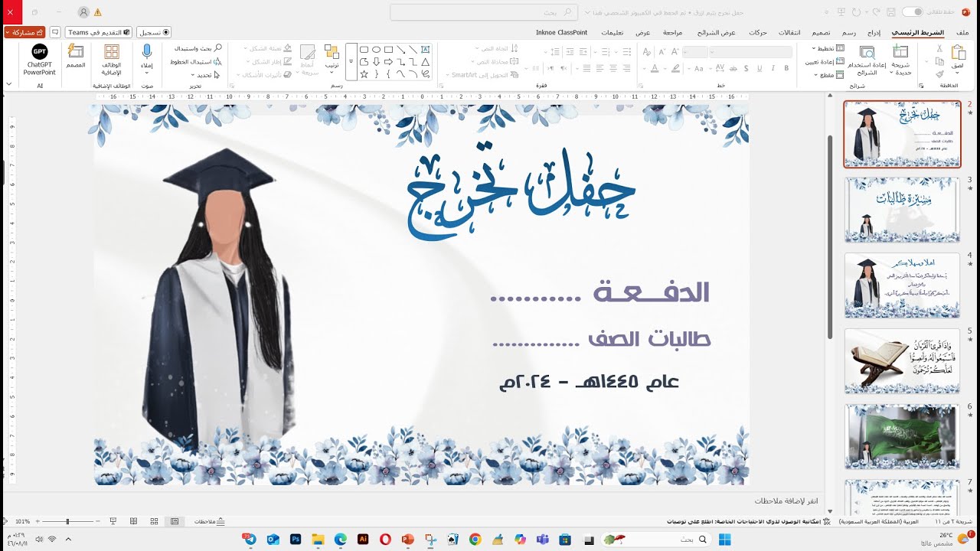Select the star shape in shapes gallery
This screenshot has width=980, height=551.
(364, 74)
